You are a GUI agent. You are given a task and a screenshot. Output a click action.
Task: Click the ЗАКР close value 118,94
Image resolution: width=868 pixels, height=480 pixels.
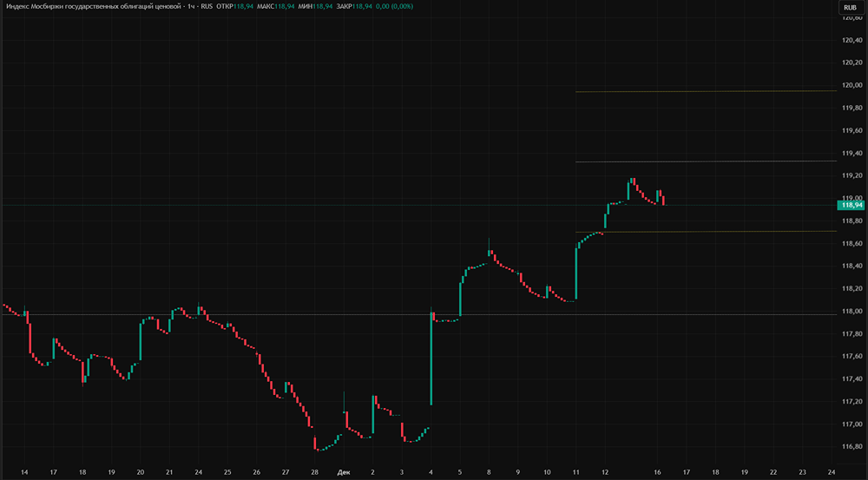[x=362, y=7]
